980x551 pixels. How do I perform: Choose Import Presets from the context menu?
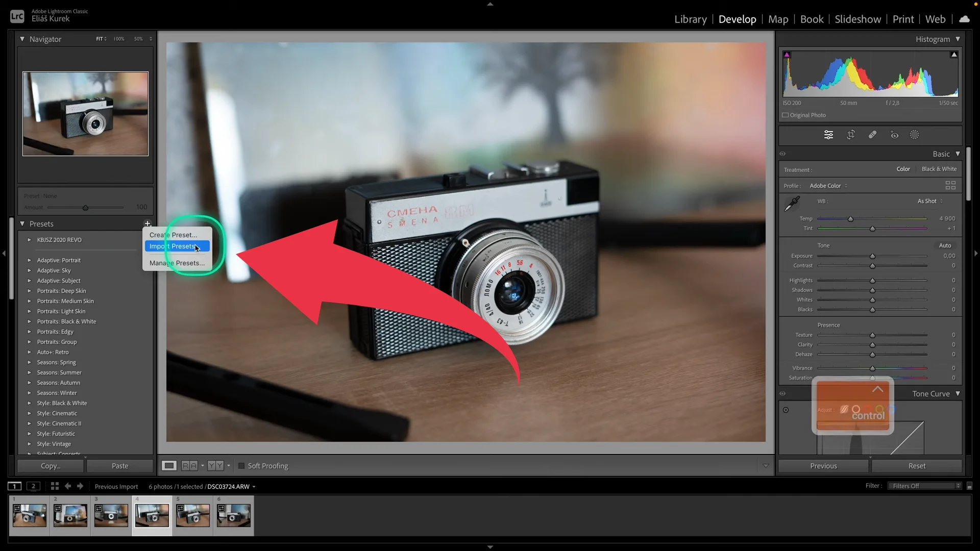[171, 246]
